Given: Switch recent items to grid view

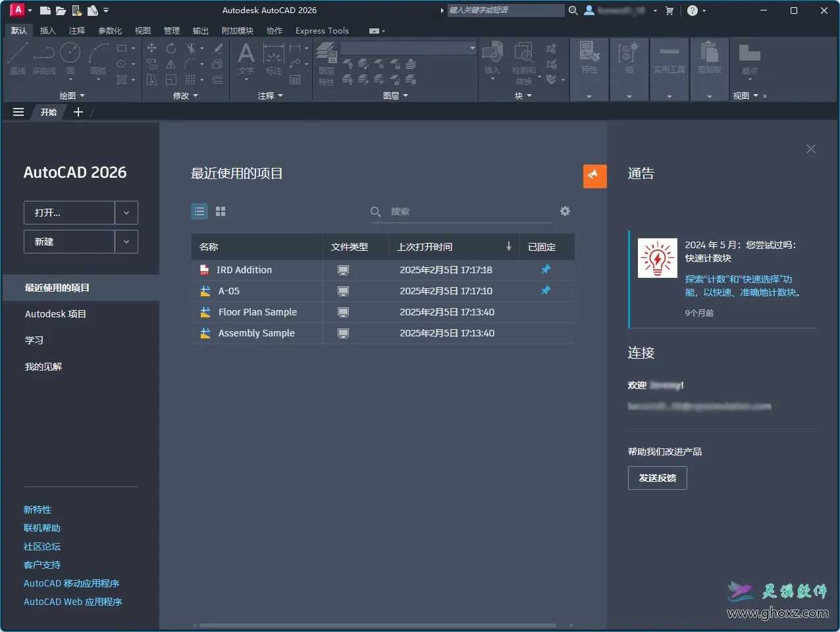Looking at the screenshot, I should pyautogui.click(x=221, y=211).
